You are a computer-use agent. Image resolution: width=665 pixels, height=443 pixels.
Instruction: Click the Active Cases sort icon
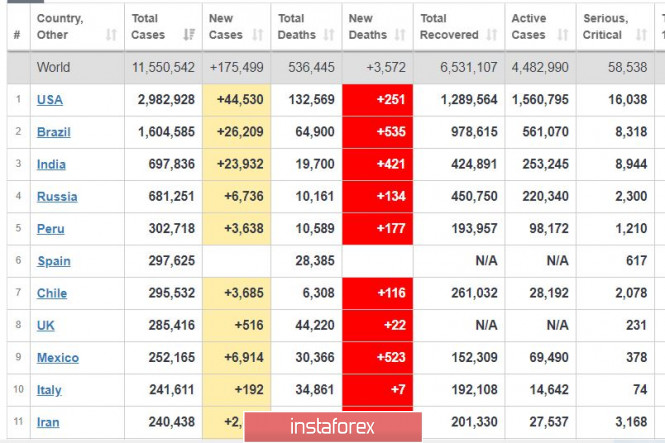click(564, 35)
